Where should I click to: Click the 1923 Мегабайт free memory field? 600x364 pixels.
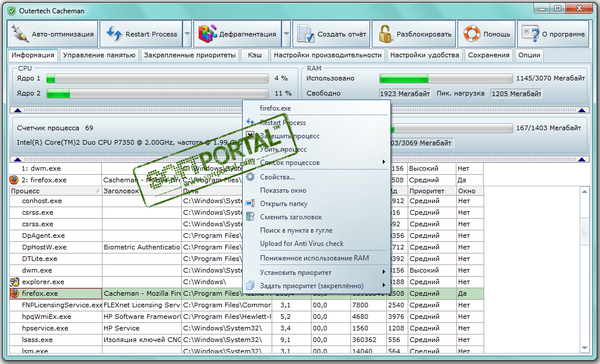[405, 94]
